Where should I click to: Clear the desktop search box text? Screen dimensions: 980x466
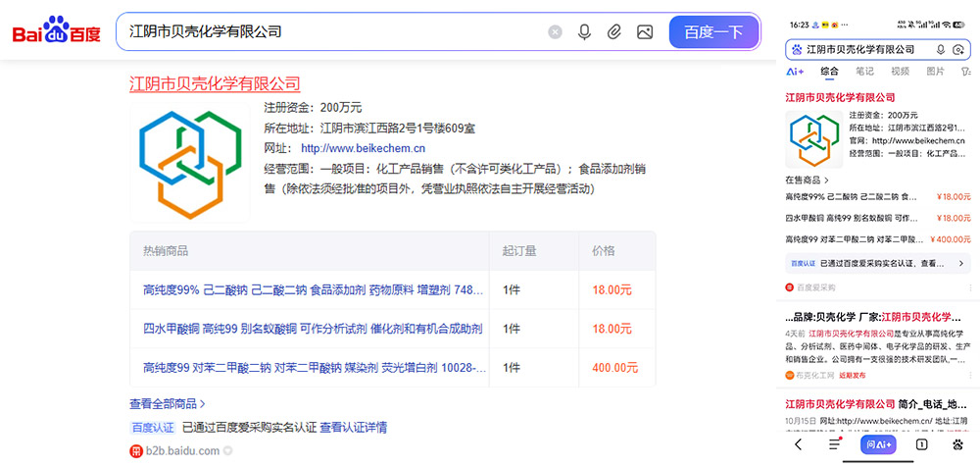555,32
